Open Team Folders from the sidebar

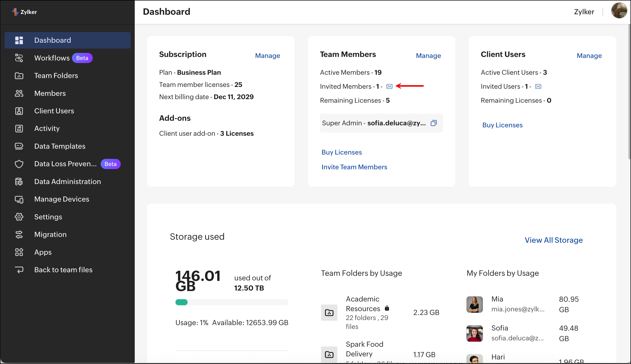pyautogui.click(x=56, y=75)
